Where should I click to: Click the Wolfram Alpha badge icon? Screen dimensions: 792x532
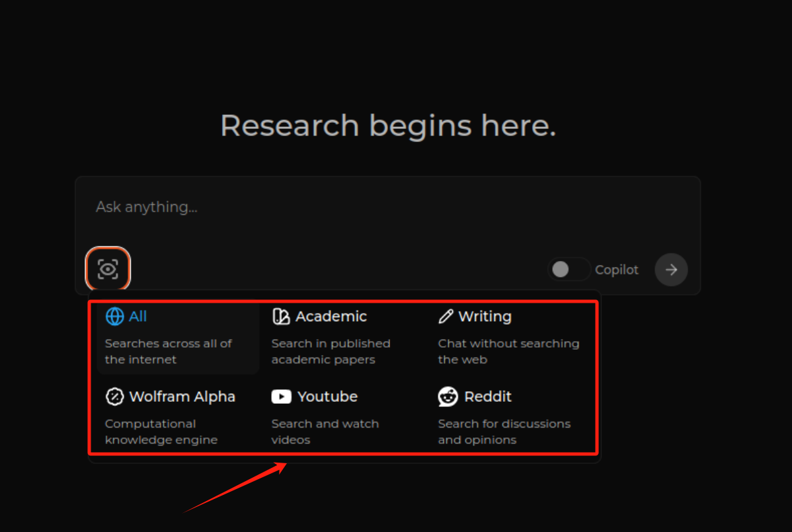114,397
